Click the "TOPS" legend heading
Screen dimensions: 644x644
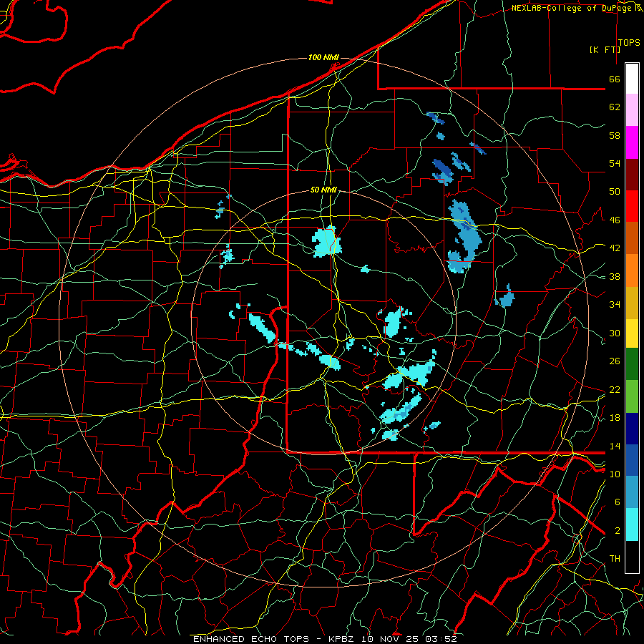[x=629, y=43]
